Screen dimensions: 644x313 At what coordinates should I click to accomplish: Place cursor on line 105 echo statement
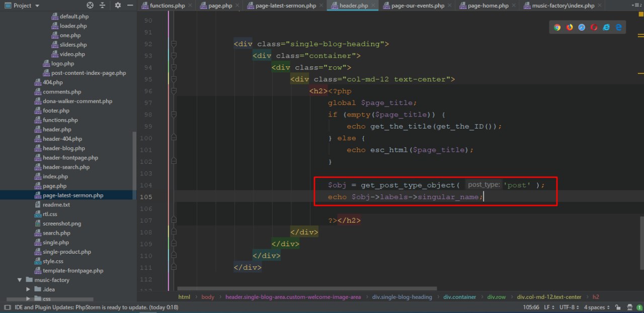pos(406,197)
